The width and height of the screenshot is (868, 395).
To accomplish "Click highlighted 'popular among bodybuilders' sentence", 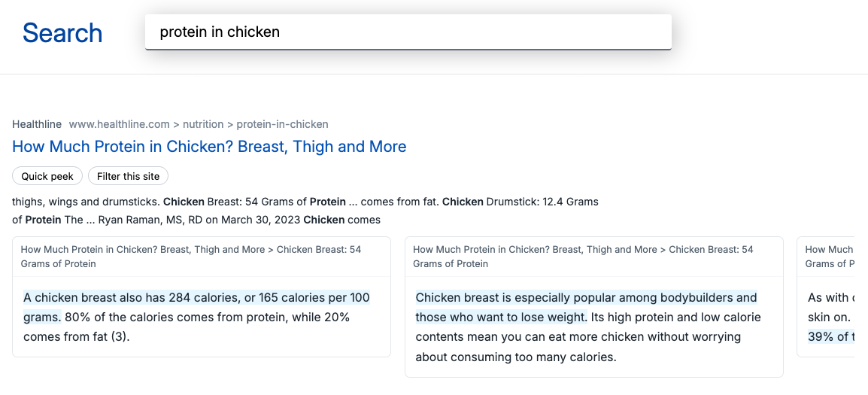I will [x=586, y=308].
